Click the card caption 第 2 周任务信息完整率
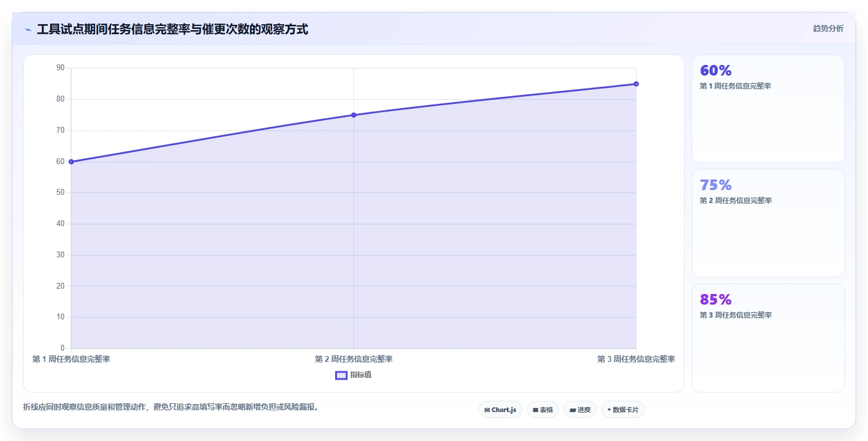Viewport: 868px width, 441px height. click(x=735, y=201)
